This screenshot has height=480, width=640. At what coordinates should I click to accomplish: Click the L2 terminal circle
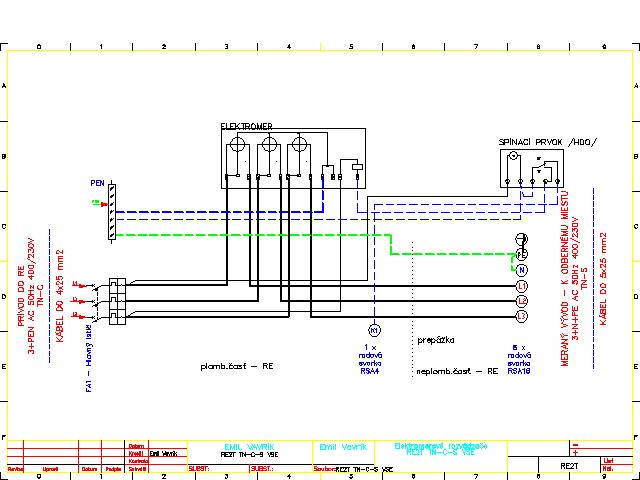pyautogui.click(x=522, y=301)
